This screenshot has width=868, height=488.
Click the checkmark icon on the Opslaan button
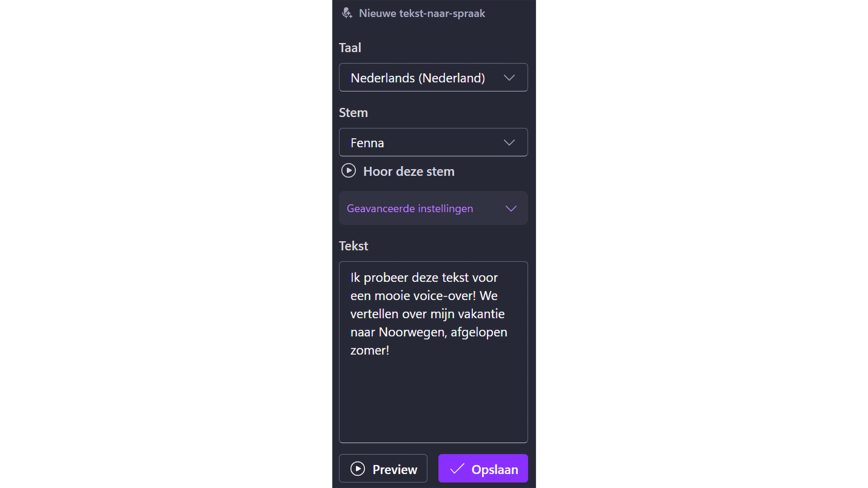[x=457, y=469]
